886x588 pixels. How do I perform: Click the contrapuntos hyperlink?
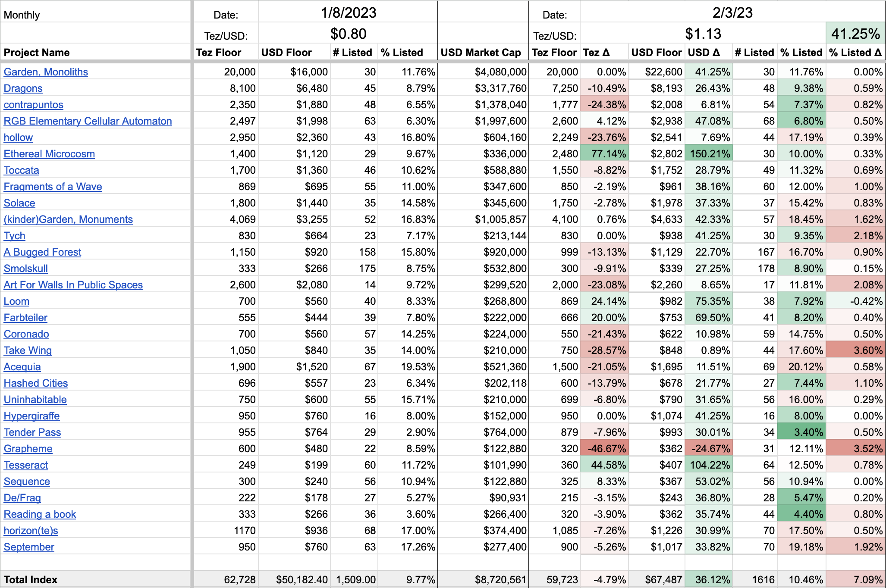(x=34, y=105)
